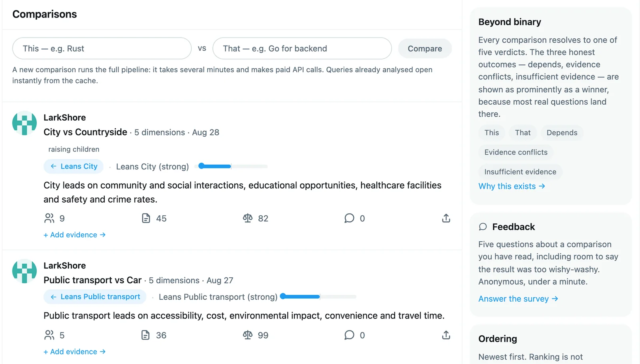The height and width of the screenshot is (364, 640).
Task: Click the scales icon showing 82
Action: click(248, 218)
